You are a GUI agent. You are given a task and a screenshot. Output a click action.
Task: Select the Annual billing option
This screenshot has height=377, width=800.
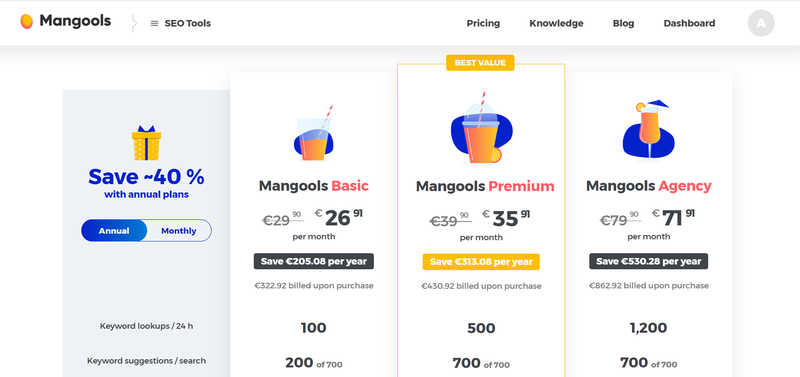tap(114, 231)
